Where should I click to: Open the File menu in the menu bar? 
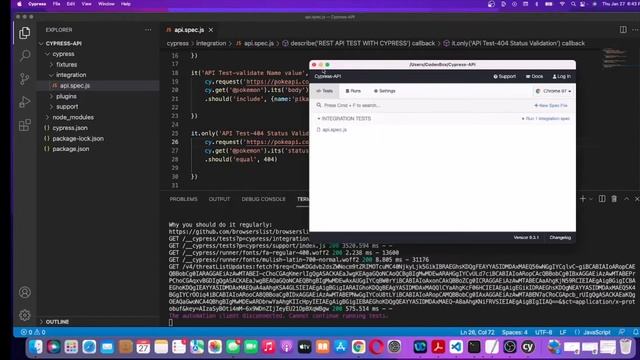(x=56, y=4)
